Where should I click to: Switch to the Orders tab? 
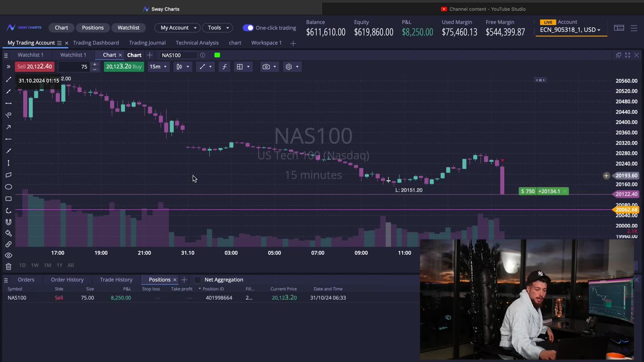tap(26, 280)
